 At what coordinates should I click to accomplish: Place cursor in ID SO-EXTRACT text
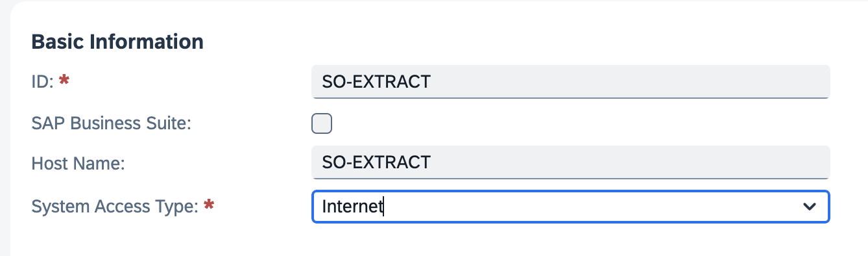click(376, 82)
